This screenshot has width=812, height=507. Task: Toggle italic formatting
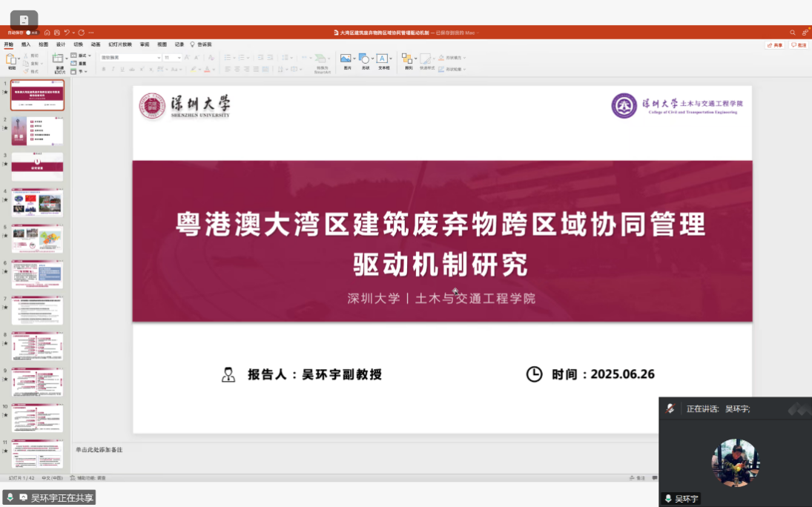pyautogui.click(x=113, y=70)
